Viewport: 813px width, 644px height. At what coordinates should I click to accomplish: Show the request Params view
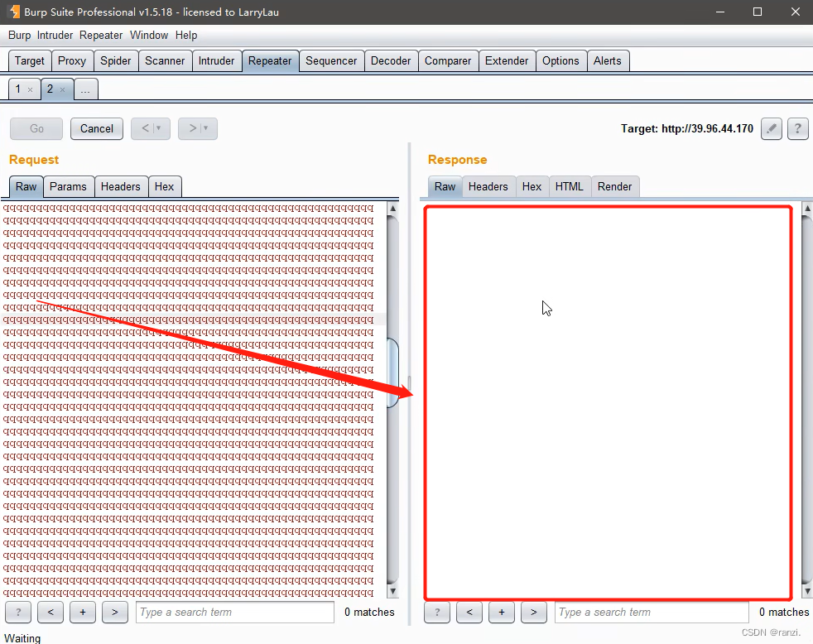point(68,187)
